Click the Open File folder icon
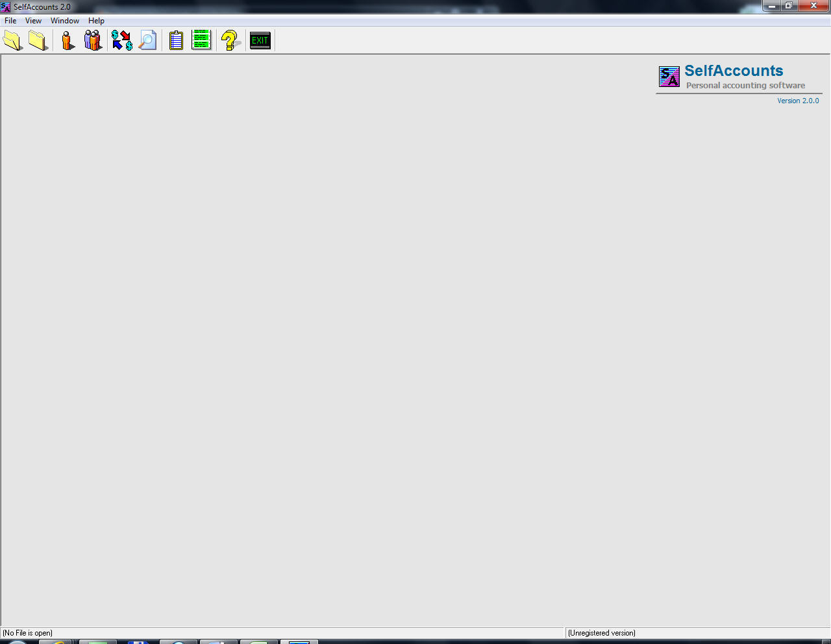 pos(37,40)
